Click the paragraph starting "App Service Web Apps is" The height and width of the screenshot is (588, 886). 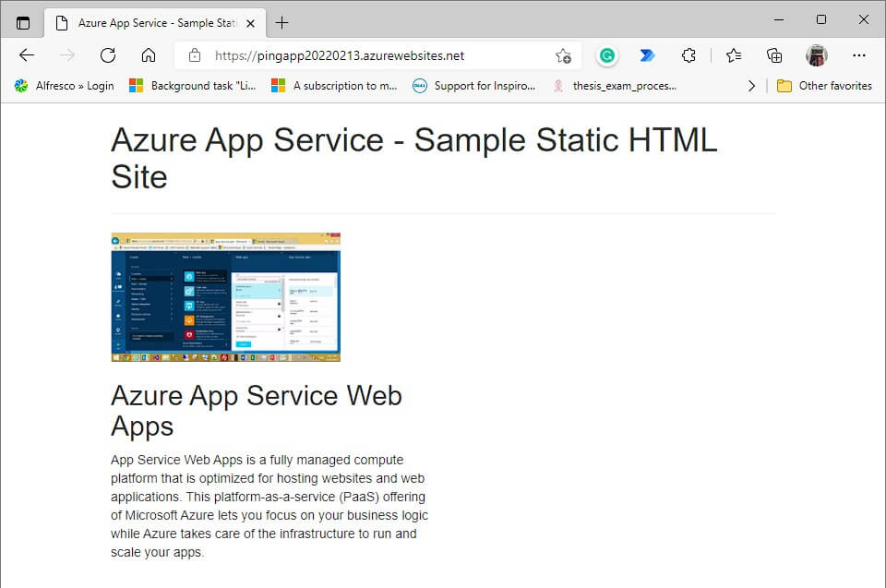(269, 506)
